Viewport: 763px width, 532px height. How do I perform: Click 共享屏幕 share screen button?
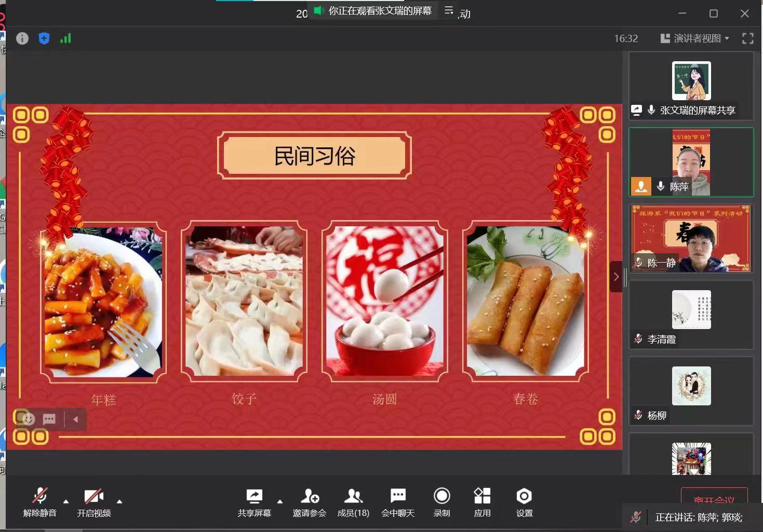click(x=254, y=502)
